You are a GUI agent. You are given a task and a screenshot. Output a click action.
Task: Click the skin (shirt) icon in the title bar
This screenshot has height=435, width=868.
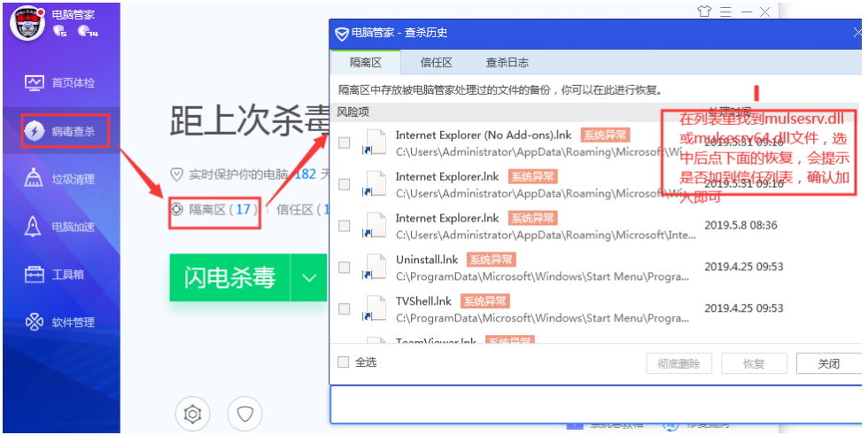click(704, 12)
